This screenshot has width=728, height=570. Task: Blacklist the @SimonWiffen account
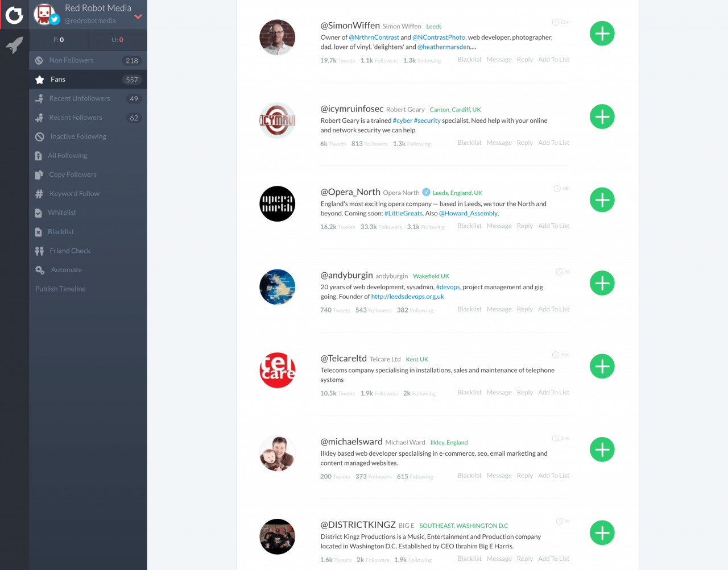[469, 59]
